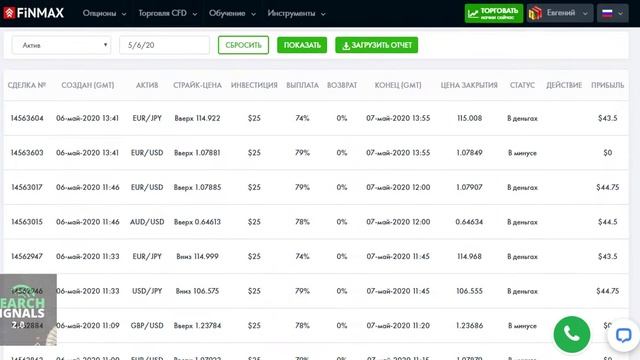Click the Страйк-цена column header
Image resolution: width=640 pixels, height=360 pixels.
(x=197, y=85)
